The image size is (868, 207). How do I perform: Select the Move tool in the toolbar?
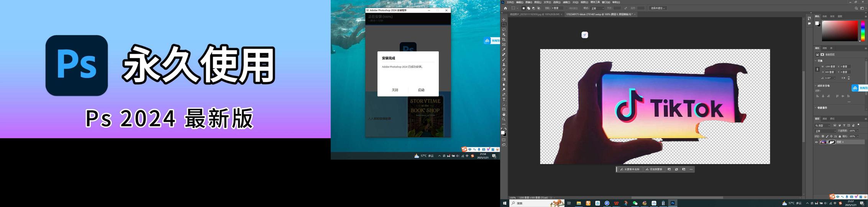504,20
